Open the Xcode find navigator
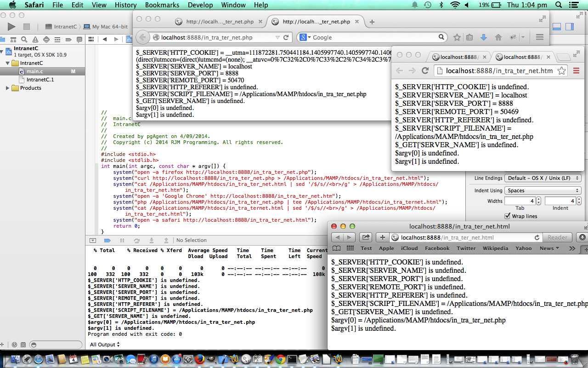588x368 pixels. [24, 39]
